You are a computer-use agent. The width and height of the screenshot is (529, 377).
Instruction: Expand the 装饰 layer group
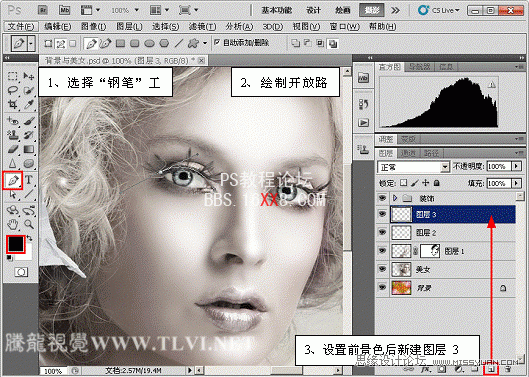(x=395, y=198)
